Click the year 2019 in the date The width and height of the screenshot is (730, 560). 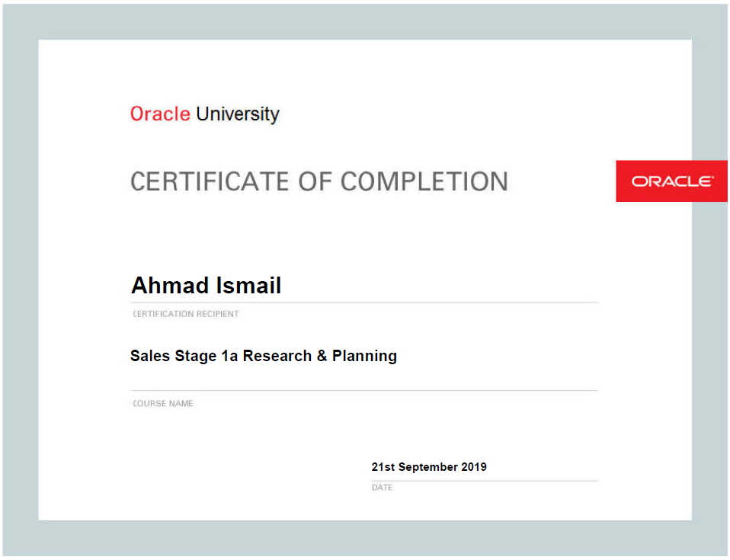pyautogui.click(x=474, y=466)
